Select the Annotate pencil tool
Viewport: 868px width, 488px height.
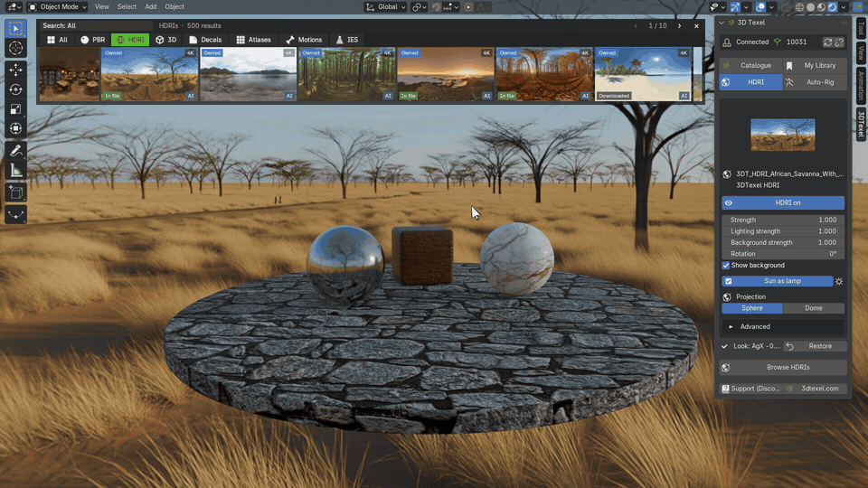(x=15, y=151)
